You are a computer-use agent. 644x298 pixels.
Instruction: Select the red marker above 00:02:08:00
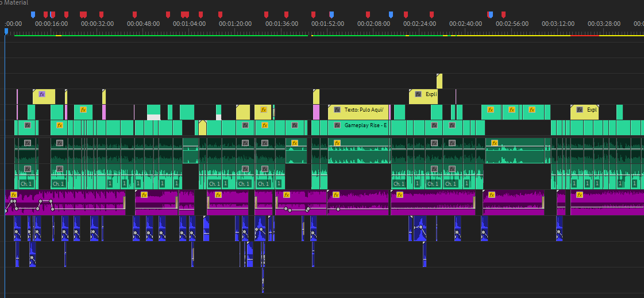point(368,15)
